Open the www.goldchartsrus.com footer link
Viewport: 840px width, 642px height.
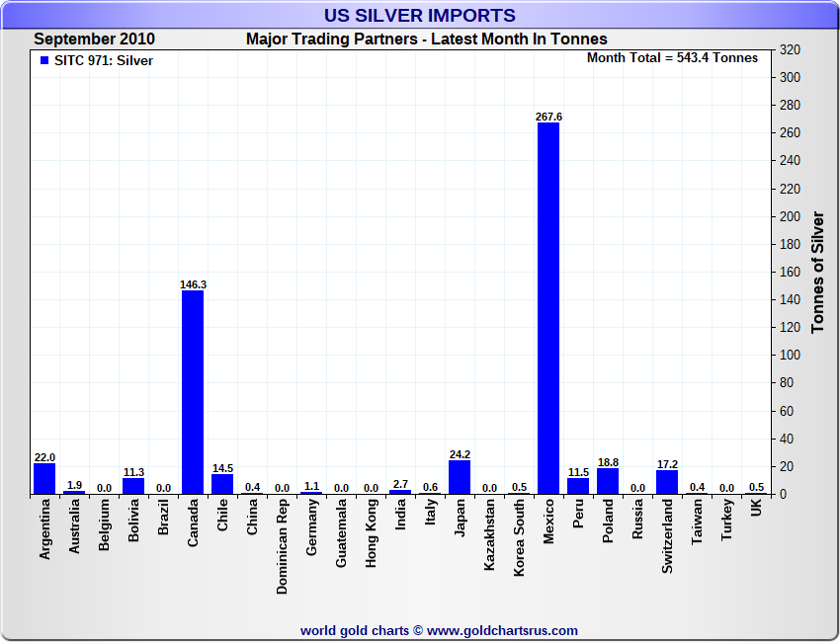tap(502, 630)
